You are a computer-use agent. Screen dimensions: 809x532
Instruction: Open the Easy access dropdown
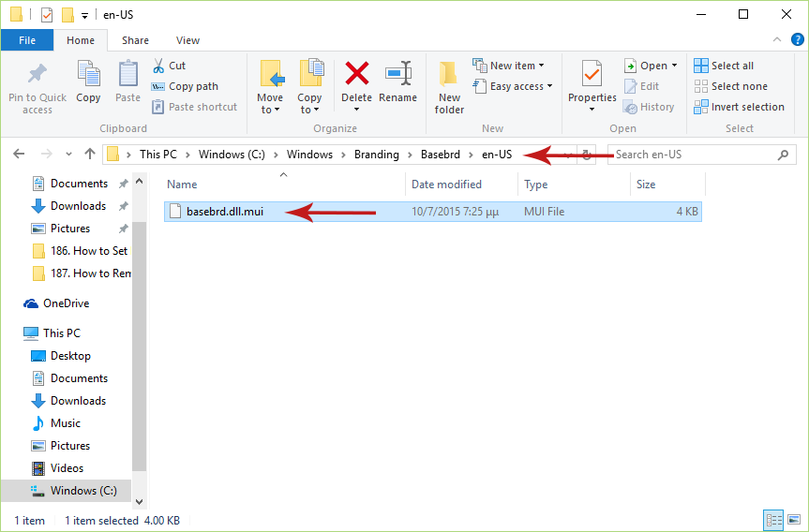click(513, 86)
